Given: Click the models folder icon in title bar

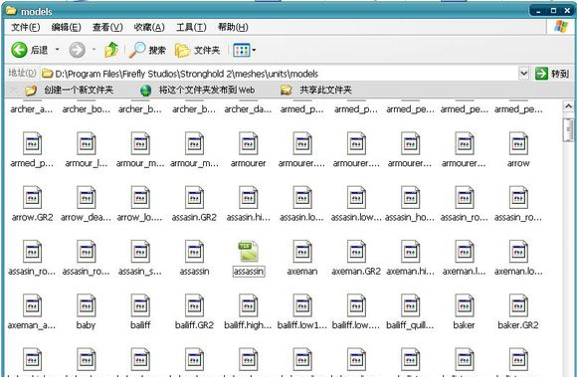Looking at the screenshot, I should [x=11, y=11].
